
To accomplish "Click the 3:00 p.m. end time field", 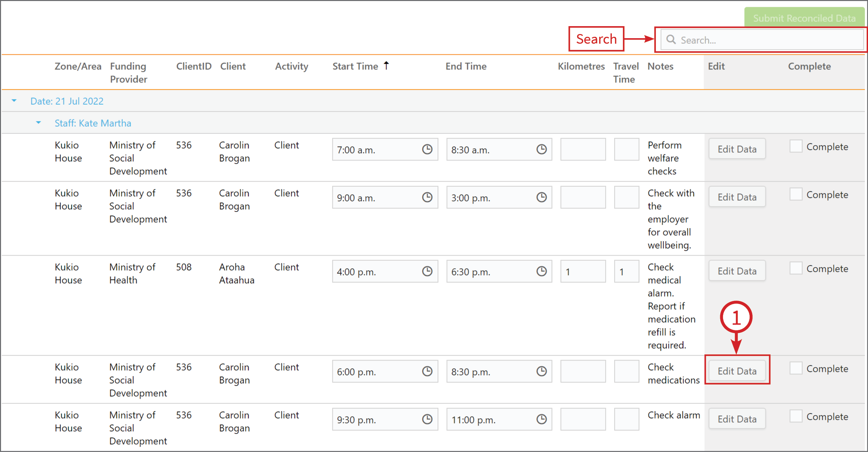I will (x=499, y=197).
